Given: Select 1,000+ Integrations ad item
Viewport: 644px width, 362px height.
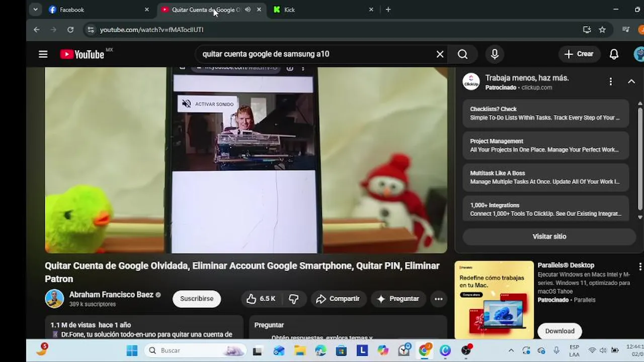Looking at the screenshot, I should 546,209.
